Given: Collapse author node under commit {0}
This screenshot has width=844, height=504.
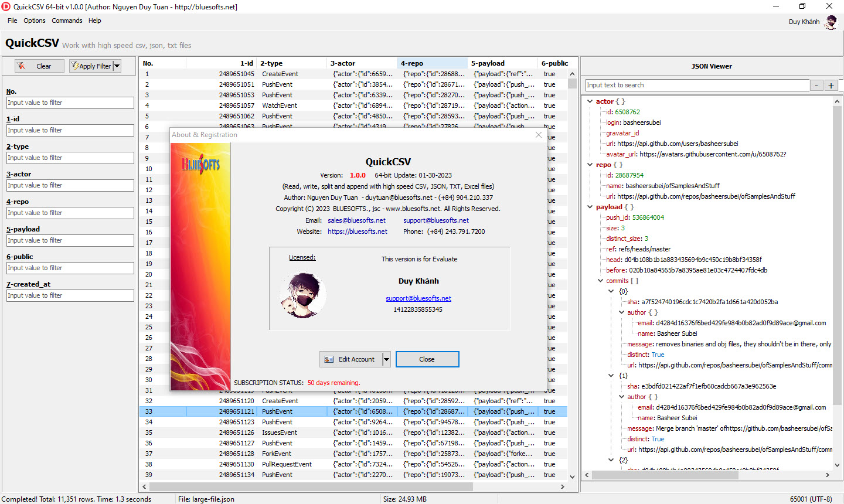Looking at the screenshot, I should pos(622,312).
